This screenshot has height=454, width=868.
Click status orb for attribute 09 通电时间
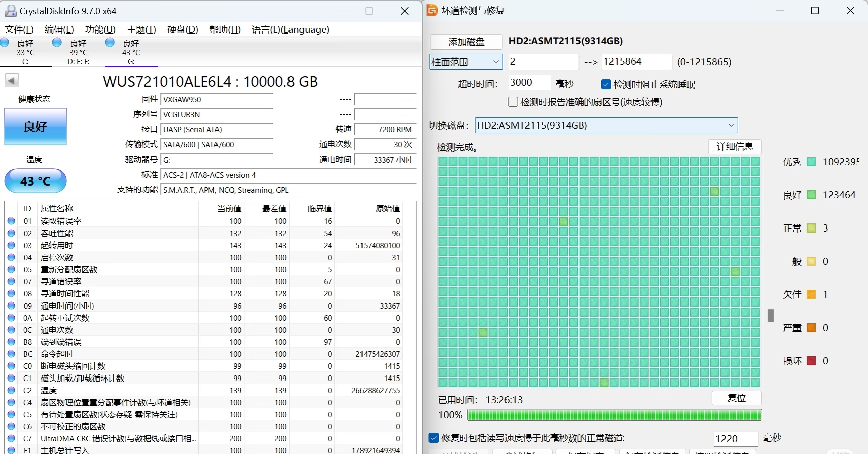11,306
